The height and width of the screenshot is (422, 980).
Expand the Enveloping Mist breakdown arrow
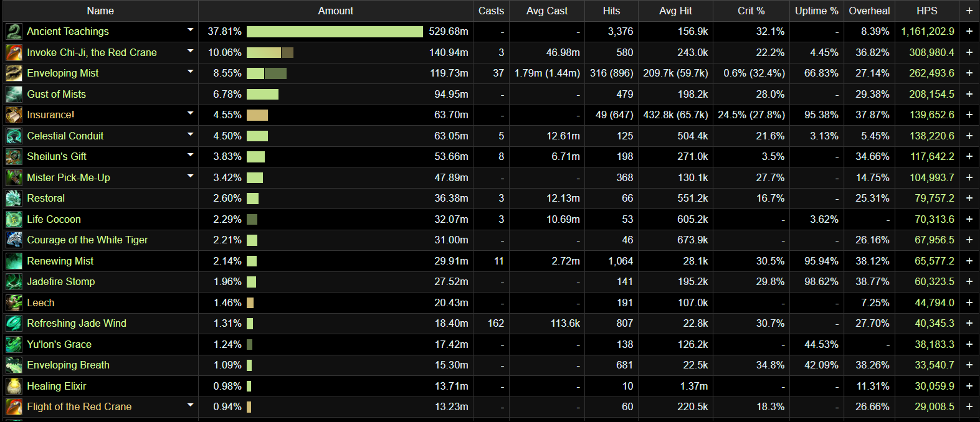coord(190,72)
